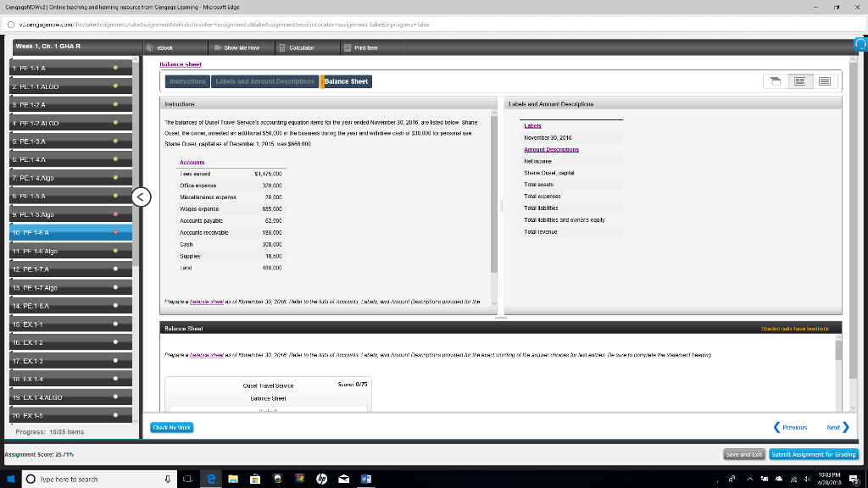
Task: Open the Balance sheet heading link
Action: pos(181,64)
